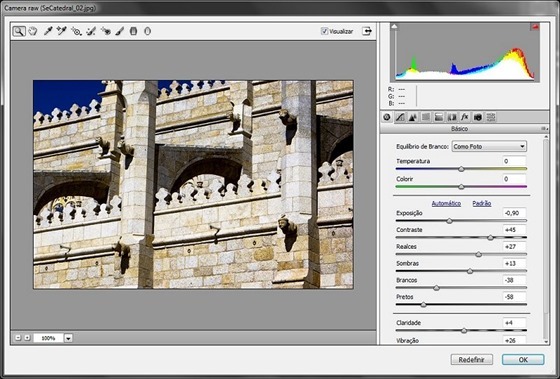
Task: Open Equilíbrio de Branco dropdown
Action: (x=489, y=146)
